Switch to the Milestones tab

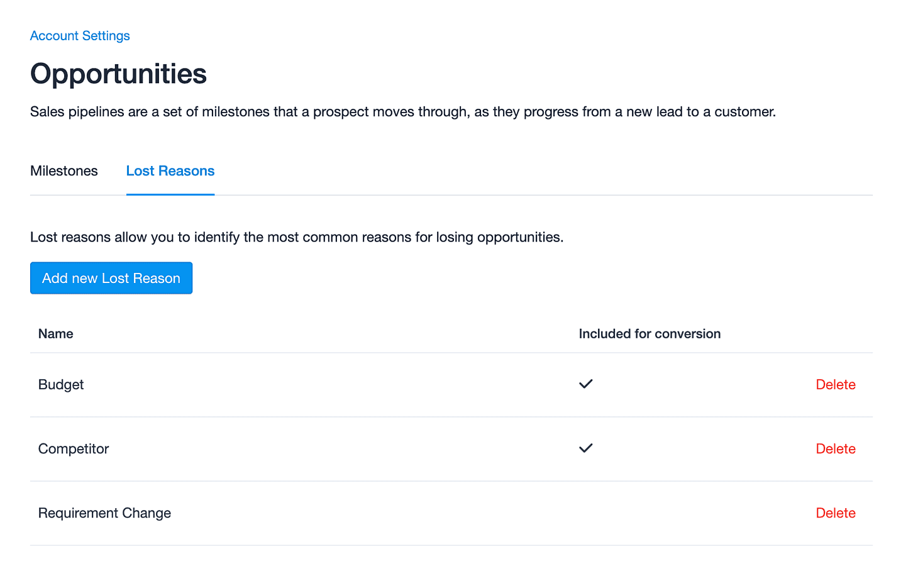64,171
